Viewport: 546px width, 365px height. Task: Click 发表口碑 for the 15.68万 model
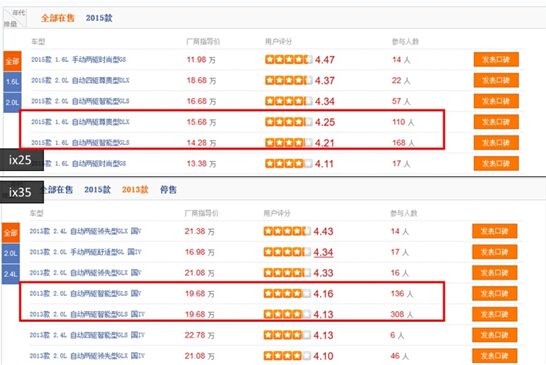[x=496, y=122]
